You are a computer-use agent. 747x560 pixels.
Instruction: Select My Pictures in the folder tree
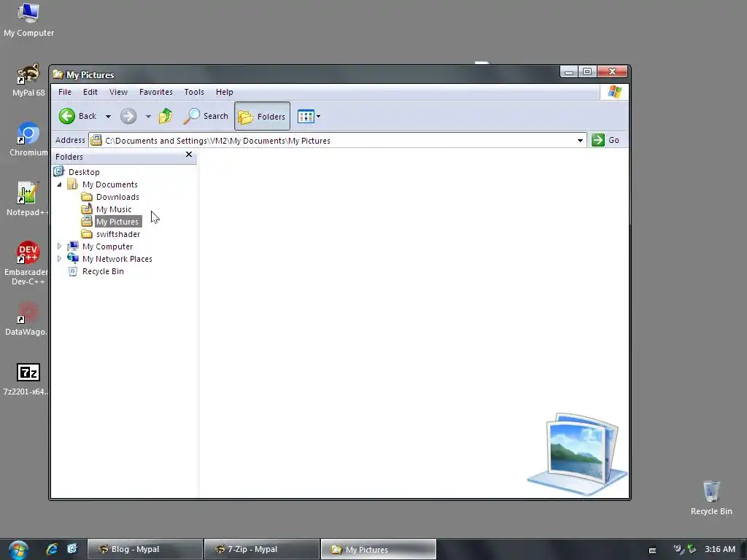(x=117, y=222)
